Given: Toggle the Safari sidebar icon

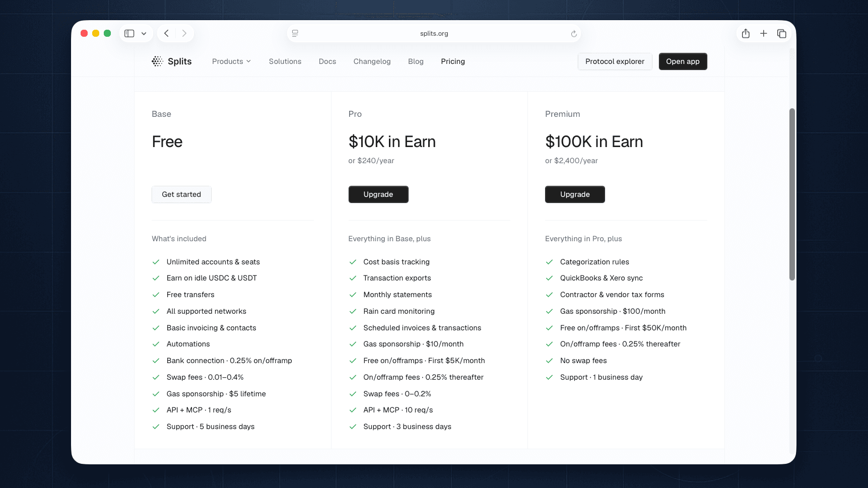Looking at the screenshot, I should click(x=129, y=33).
